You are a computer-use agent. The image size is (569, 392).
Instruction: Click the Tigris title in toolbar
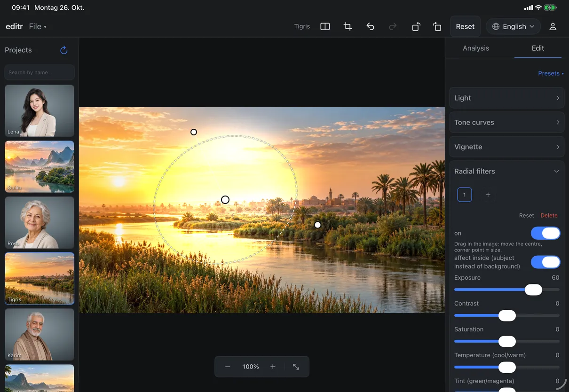coord(302,27)
